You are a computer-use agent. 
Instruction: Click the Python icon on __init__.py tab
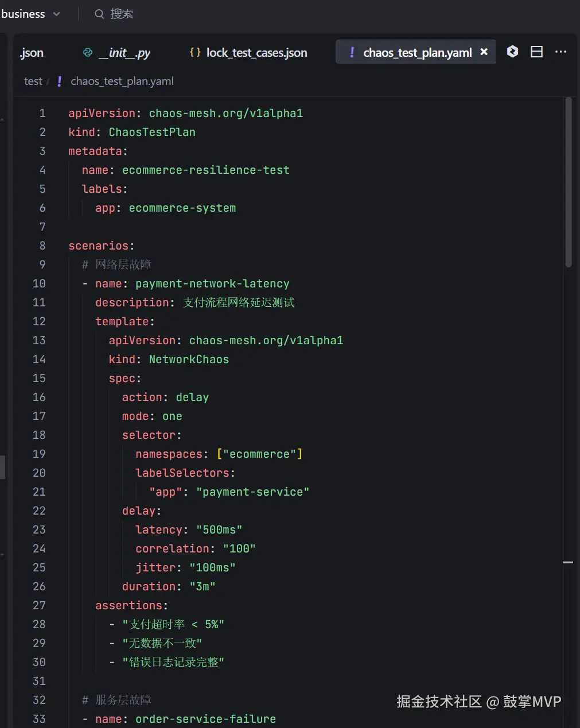(88, 53)
